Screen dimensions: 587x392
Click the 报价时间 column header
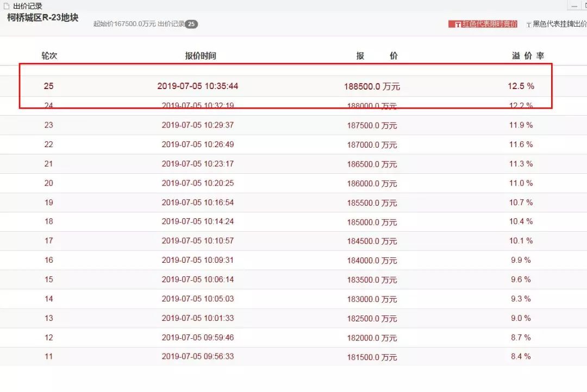click(x=200, y=56)
